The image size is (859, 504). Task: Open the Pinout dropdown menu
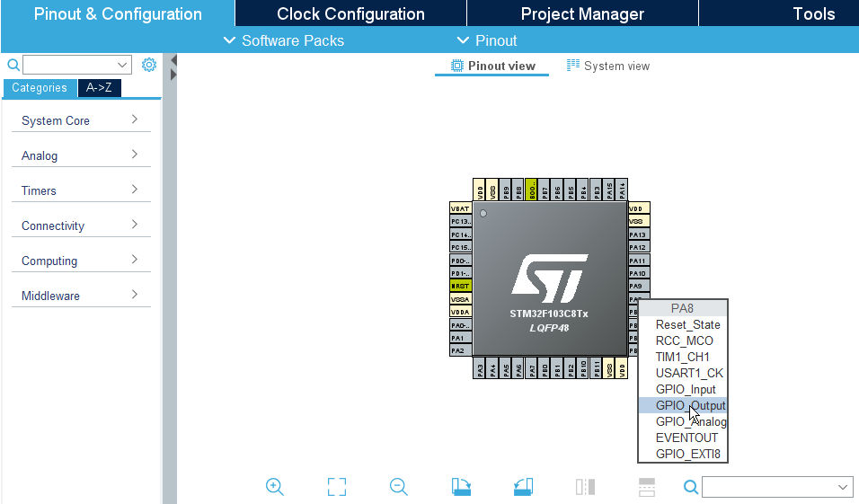[486, 40]
